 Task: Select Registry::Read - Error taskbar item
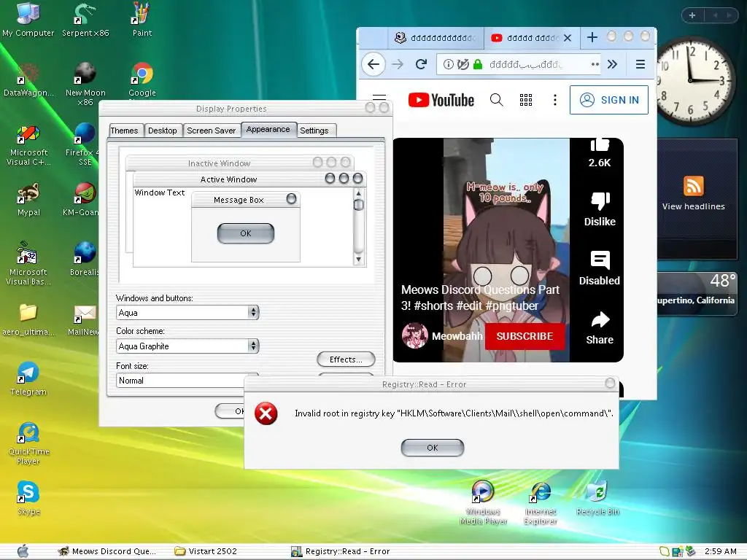(x=341, y=551)
